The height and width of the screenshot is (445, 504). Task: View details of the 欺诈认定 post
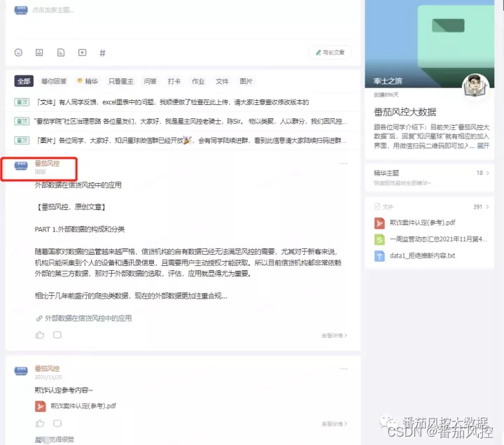335,424
